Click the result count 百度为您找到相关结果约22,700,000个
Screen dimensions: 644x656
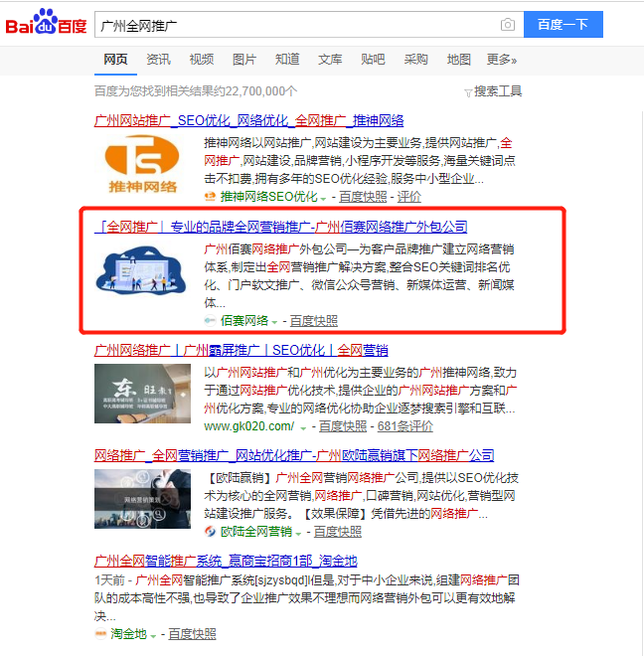(x=196, y=91)
